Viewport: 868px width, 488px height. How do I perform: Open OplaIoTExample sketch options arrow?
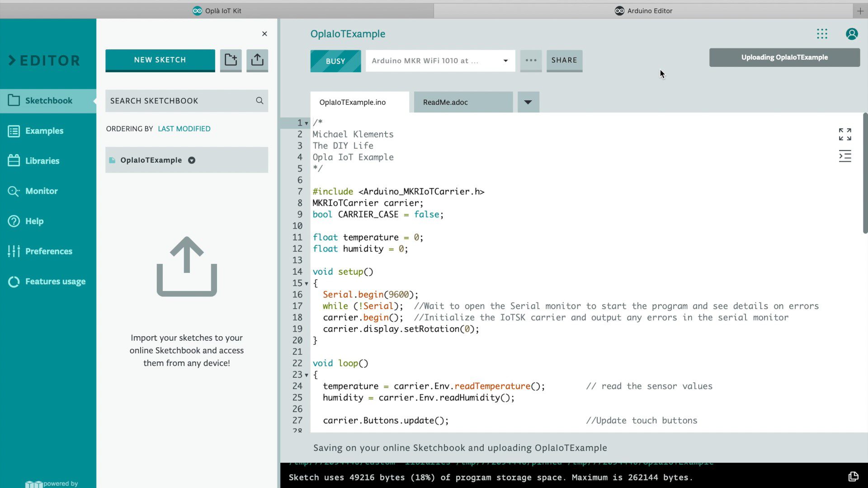click(192, 160)
